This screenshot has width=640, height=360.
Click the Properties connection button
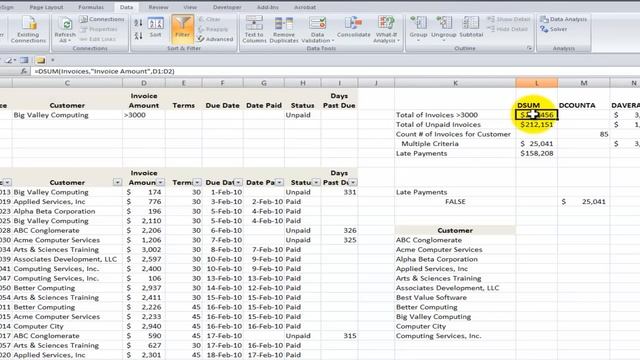click(98, 29)
